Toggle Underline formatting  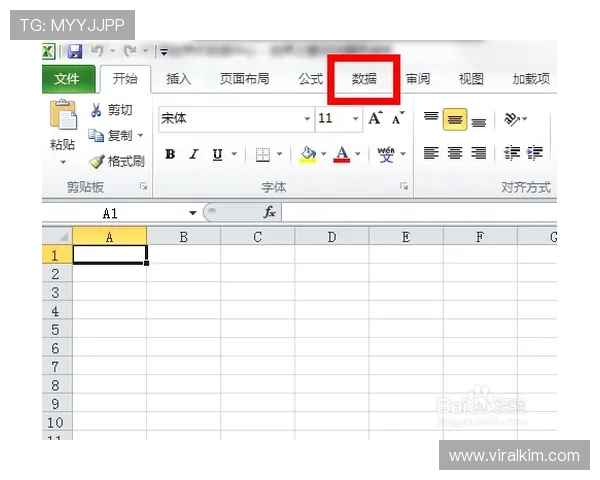(217, 154)
